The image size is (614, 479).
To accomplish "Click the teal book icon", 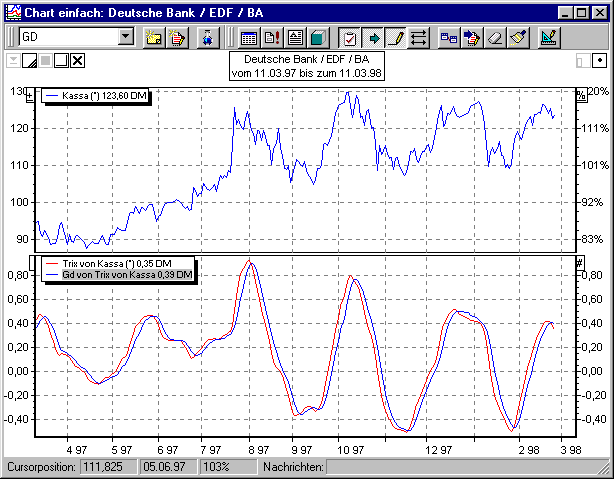I will 318,38.
